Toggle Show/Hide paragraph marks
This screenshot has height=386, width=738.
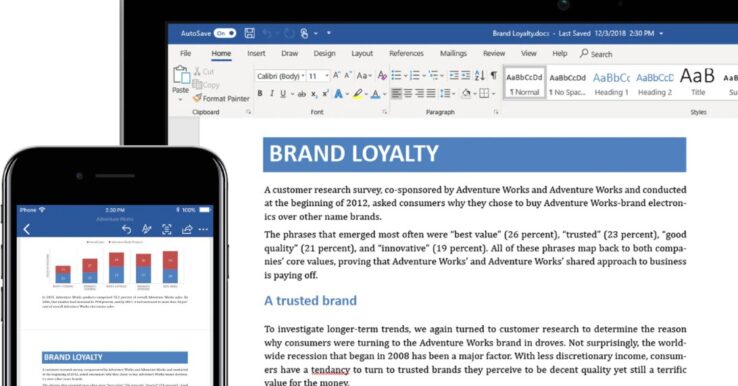pos(494,75)
